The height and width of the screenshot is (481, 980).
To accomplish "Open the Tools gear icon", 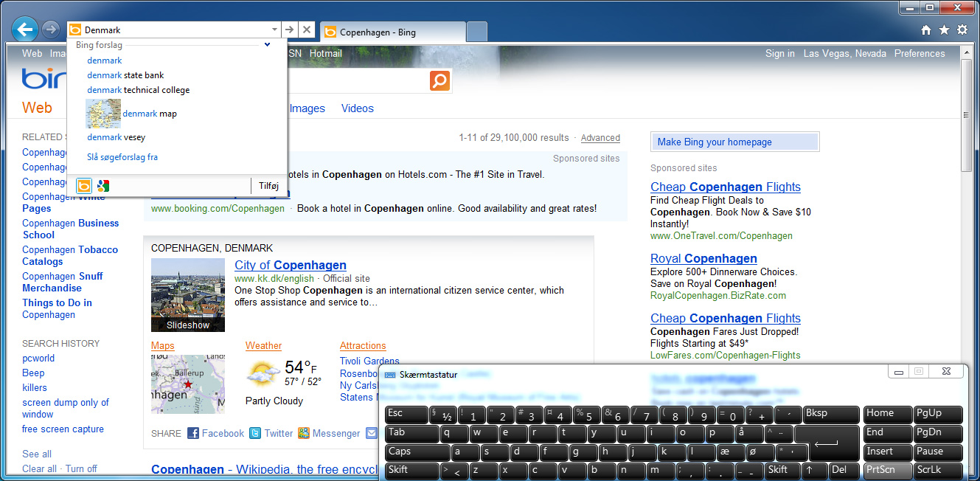I will point(962,30).
